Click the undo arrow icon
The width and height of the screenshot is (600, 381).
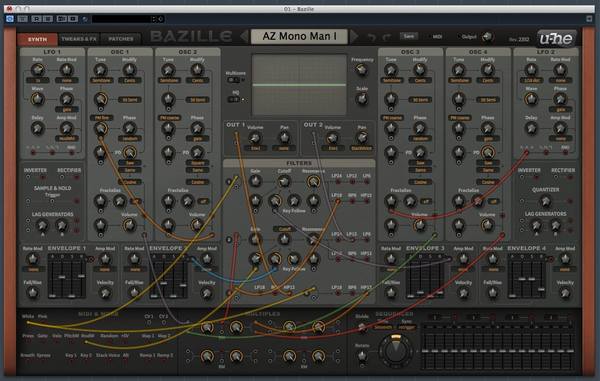coord(371,37)
